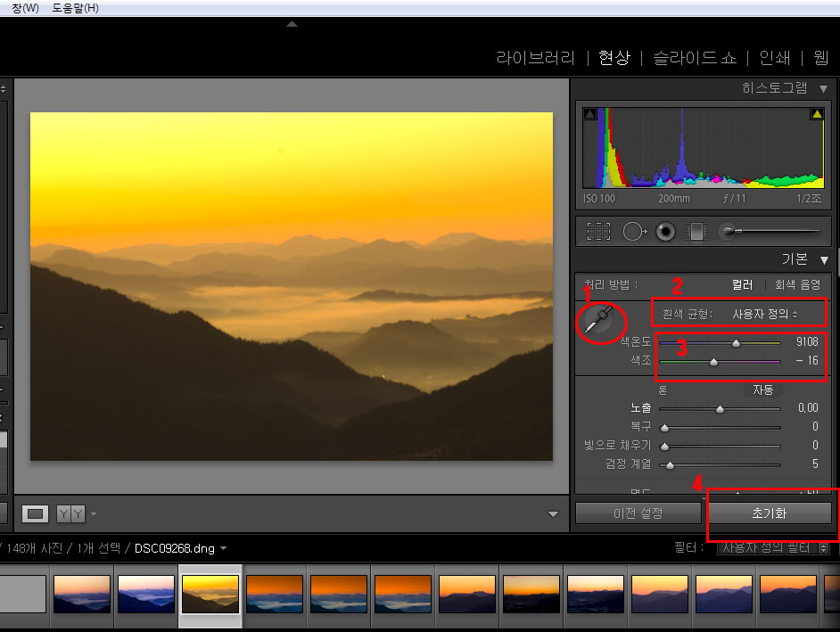Select the Red Eye Correction tool
840x632 pixels.
coord(664,232)
